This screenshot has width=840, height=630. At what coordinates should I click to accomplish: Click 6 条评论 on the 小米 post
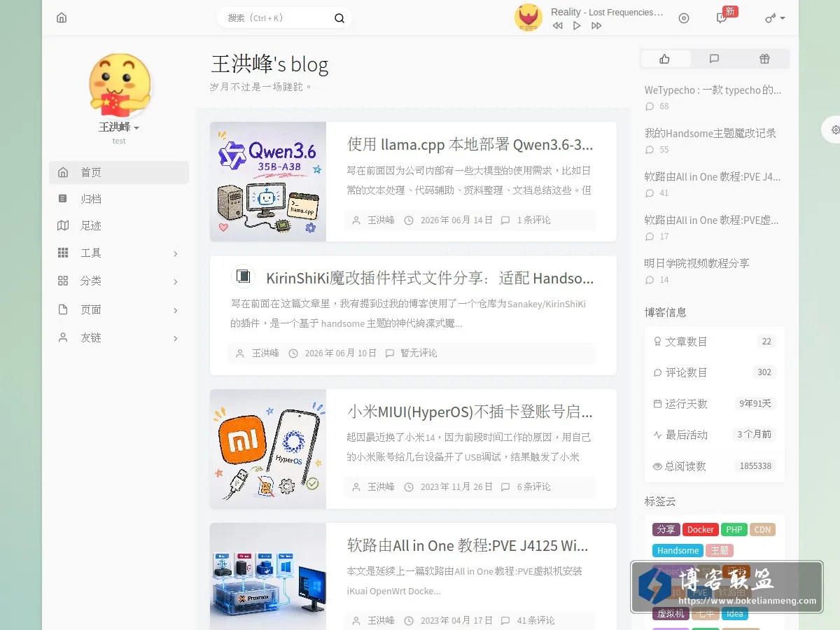tap(533, 486)
